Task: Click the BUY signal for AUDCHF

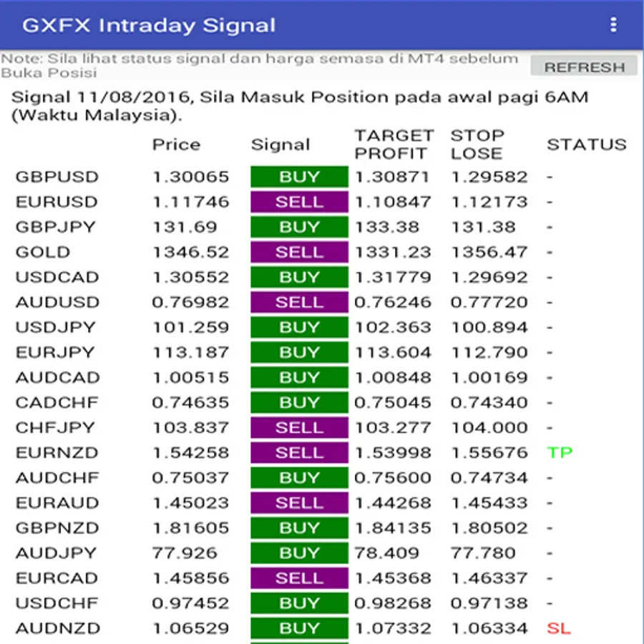Action: click(299, 478)
